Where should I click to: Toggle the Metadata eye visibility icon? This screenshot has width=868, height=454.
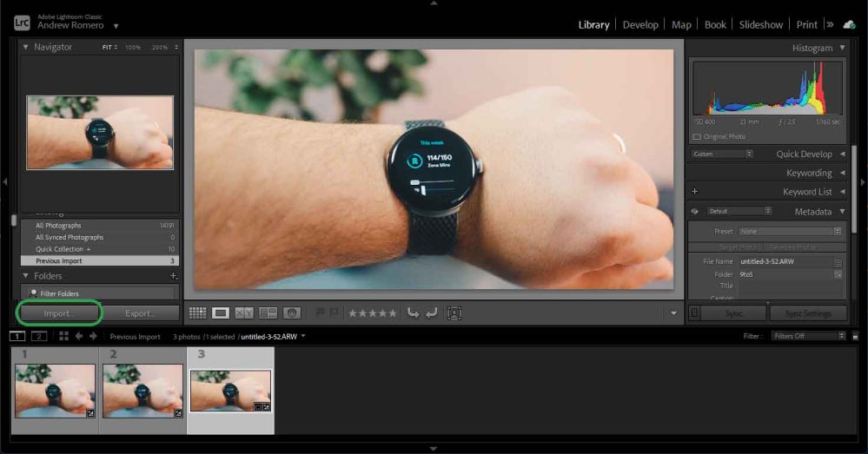click(x=694, y=211)
